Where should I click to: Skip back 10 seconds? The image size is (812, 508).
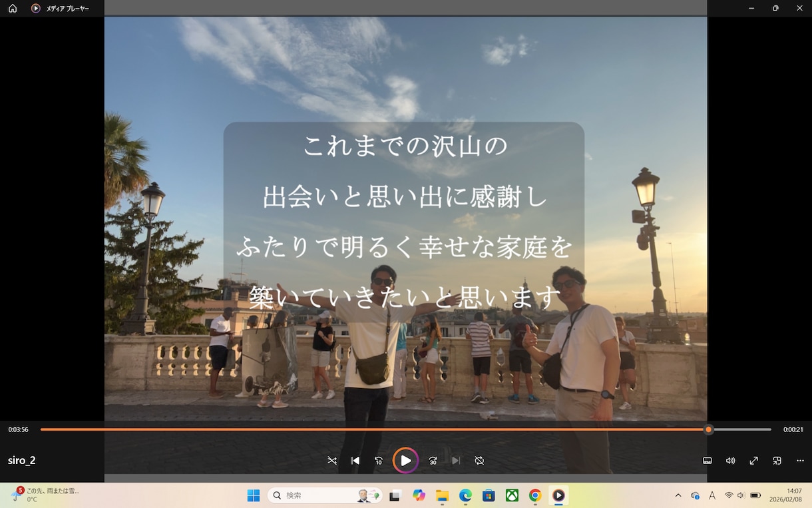click(x=379, y=461)
